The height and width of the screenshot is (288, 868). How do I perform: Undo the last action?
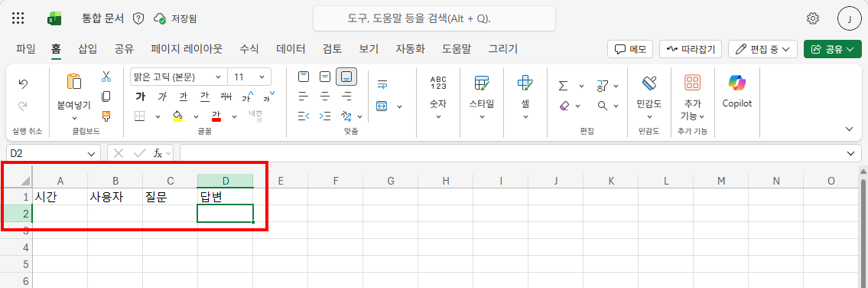pos(23,83)
